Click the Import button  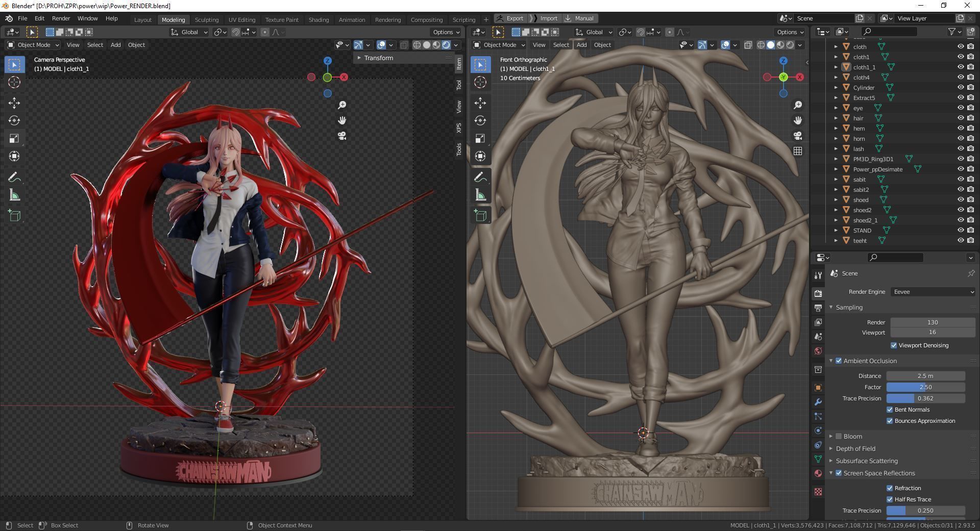[x=544, y=18]
